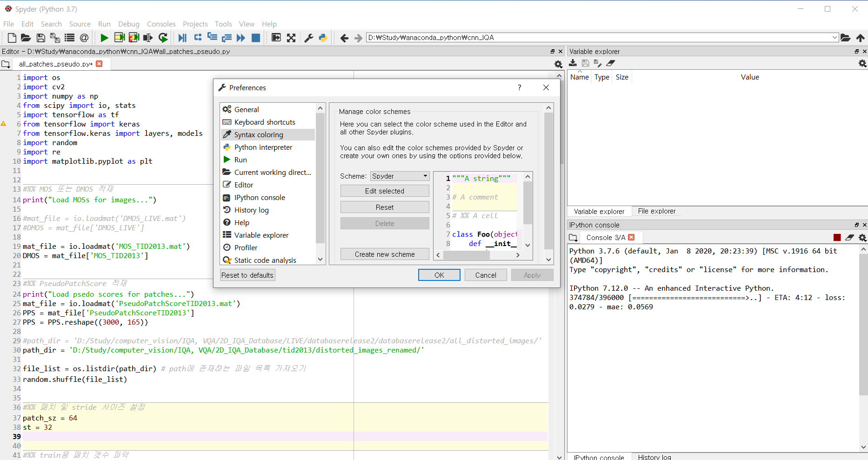Click the IPython console vertical scrollbar
868x460 pixels.
click(x=863, y=348)
